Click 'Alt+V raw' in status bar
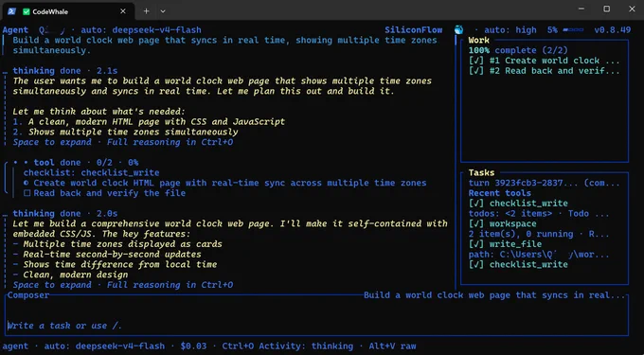 392,346
